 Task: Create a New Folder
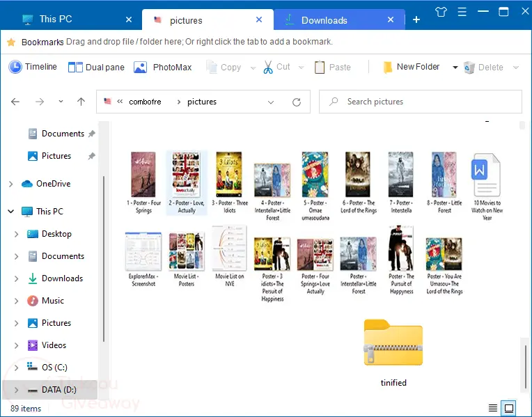[x=412, y=67]
